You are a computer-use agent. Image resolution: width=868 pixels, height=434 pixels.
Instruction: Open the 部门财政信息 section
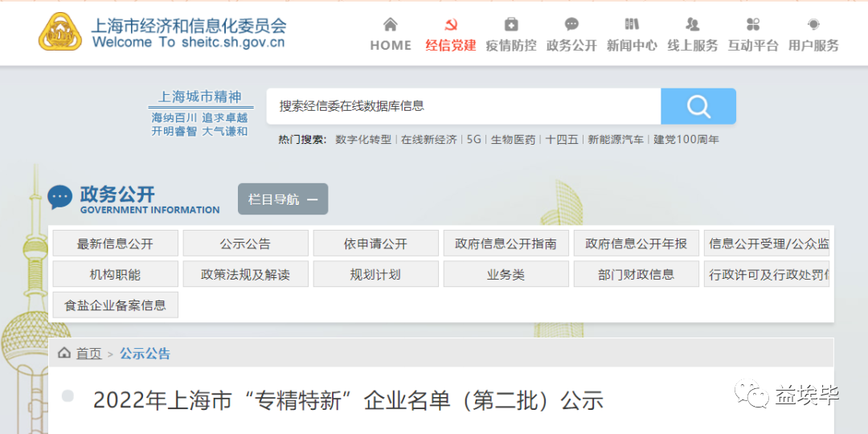(x=637, y=274)
